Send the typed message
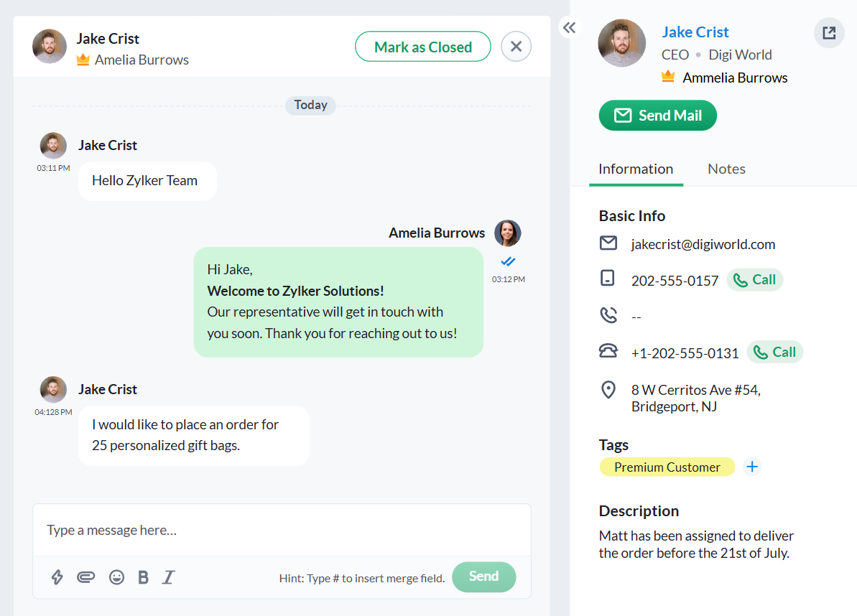 click(x=483, y=577)
